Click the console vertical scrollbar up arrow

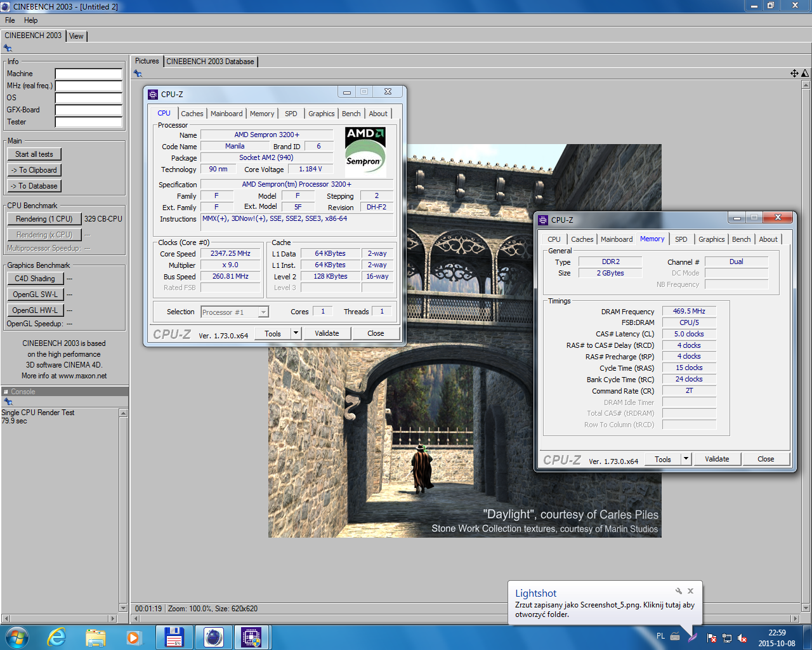123,413
